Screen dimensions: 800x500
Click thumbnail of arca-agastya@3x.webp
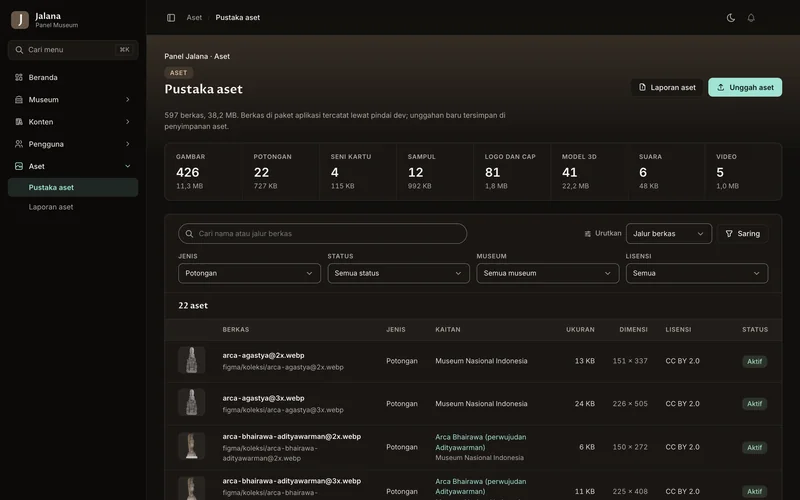(x=192, y=403)
